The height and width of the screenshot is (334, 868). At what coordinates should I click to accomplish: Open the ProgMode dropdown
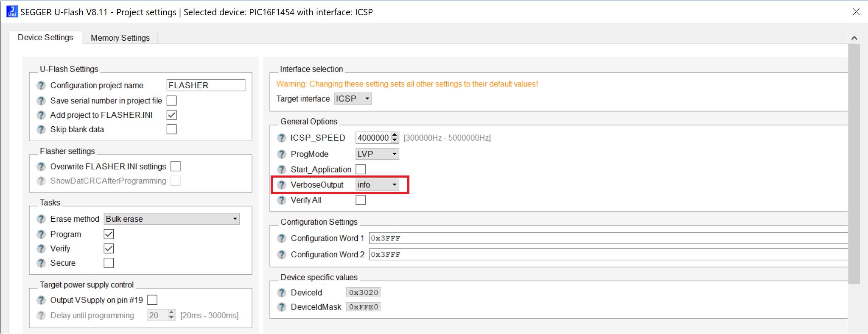(x=377, y=154)
